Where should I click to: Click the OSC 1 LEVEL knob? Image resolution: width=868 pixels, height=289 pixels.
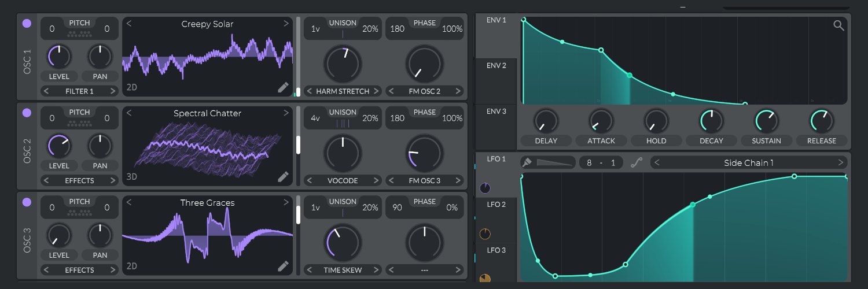(59, 57)
